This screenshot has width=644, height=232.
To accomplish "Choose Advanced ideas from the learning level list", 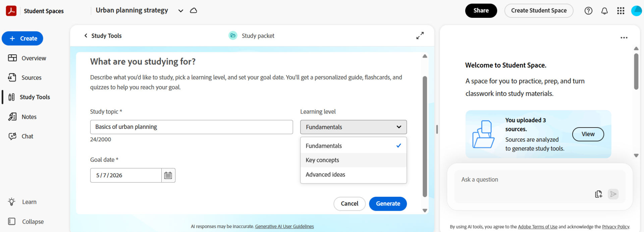I will coord(325,174).
